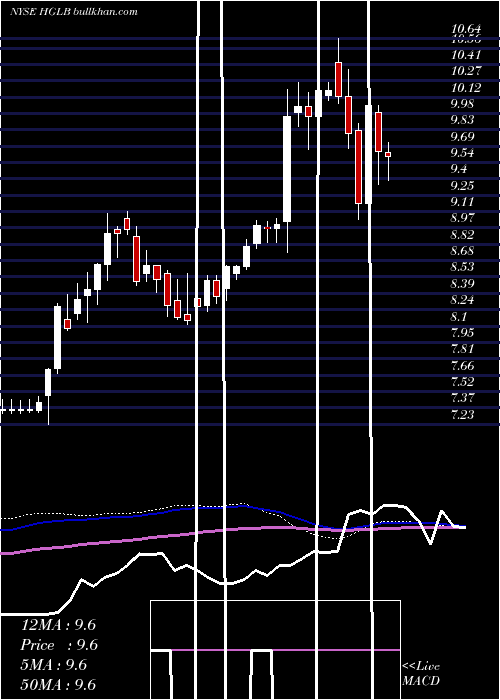Click the 8.1 price level label
This screenshot has height=700, width=500.
click(459, 317)
